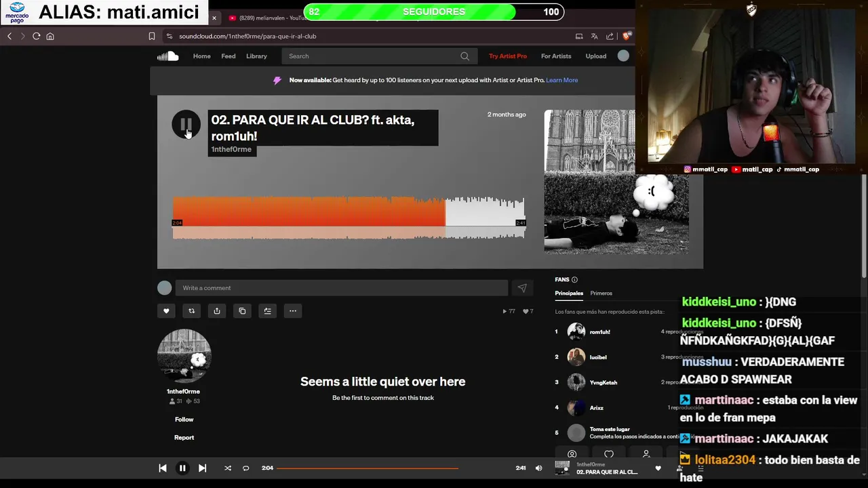Open the For Artists link
Image resolution: width=868 pixels, height=488 pixels.
[x=556, y=56]
